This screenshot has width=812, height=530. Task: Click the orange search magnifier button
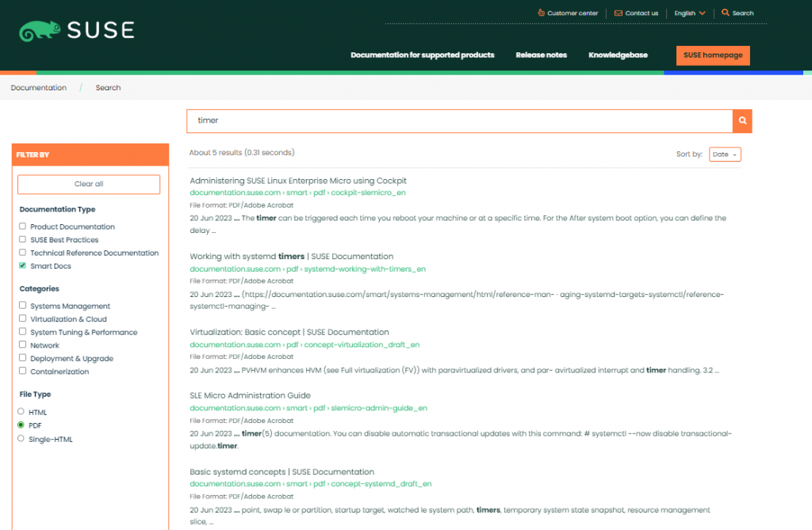coord(742,120)
